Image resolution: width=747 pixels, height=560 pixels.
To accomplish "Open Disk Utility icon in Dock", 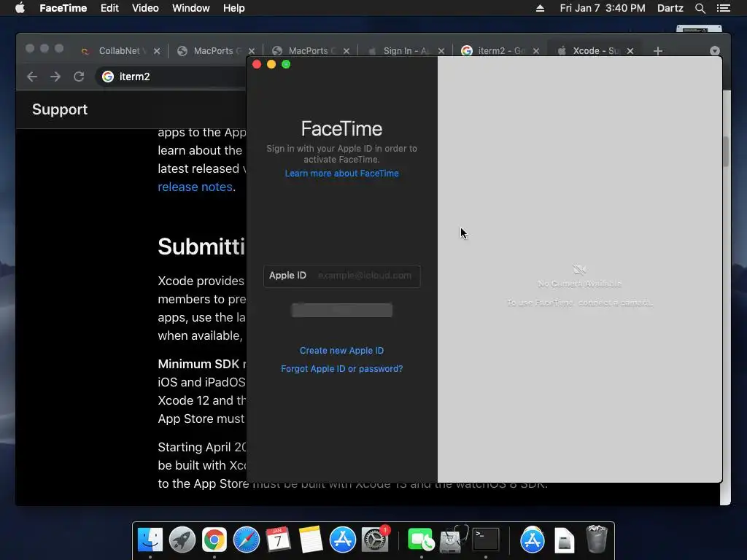I will pyautogui.click(x=454, y=540).
